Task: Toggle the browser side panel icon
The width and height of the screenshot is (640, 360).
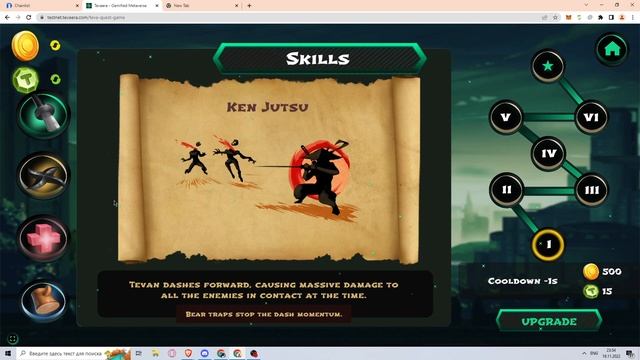Action: point(611,18)
